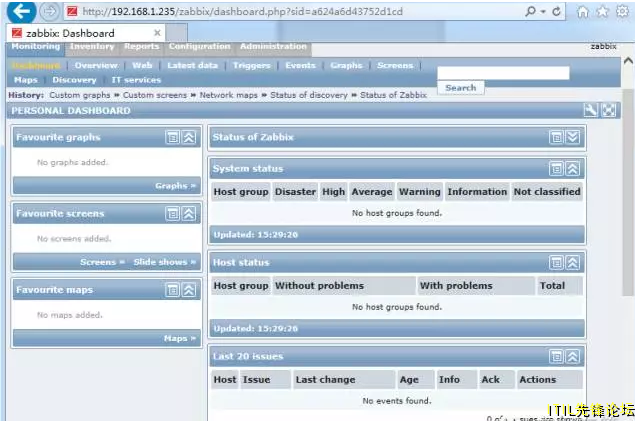Collapse the System status widget
This screenshot has height=421, width=635.
[x=573, y=168]
